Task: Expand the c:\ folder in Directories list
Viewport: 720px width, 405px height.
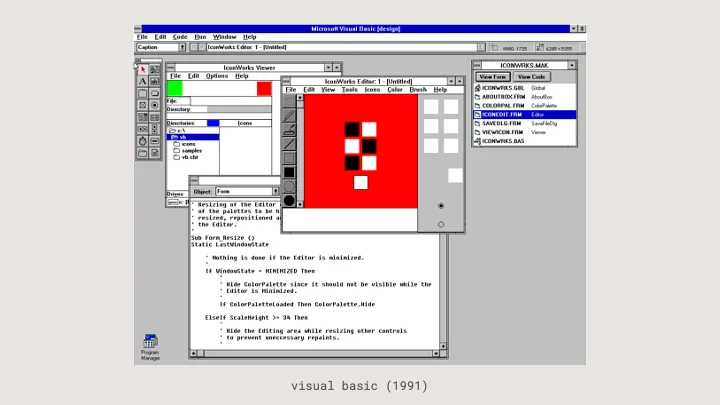Action: coord(193,130)
